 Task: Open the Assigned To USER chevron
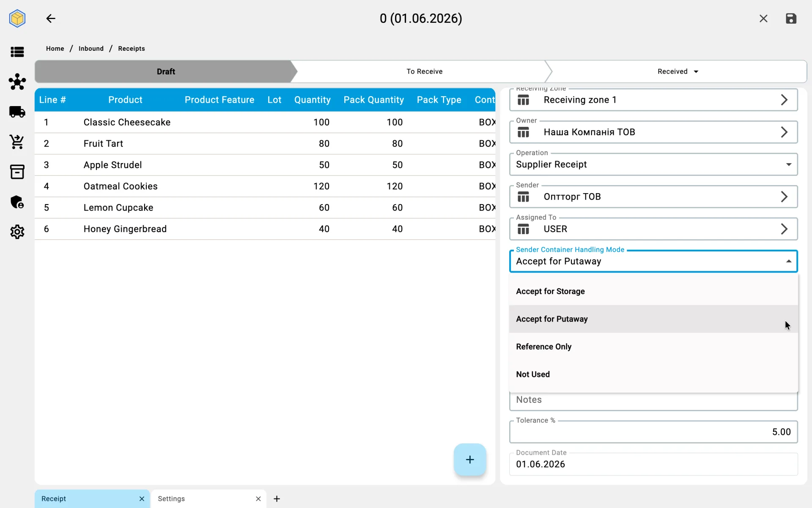point(784,229)
